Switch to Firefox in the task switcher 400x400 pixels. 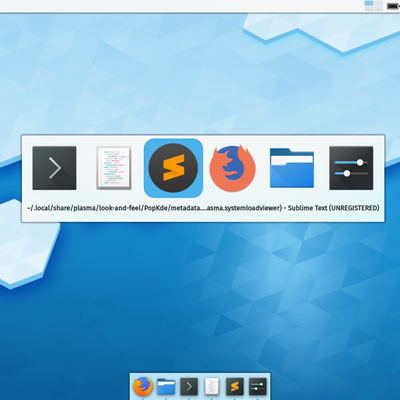coord(232,168)
